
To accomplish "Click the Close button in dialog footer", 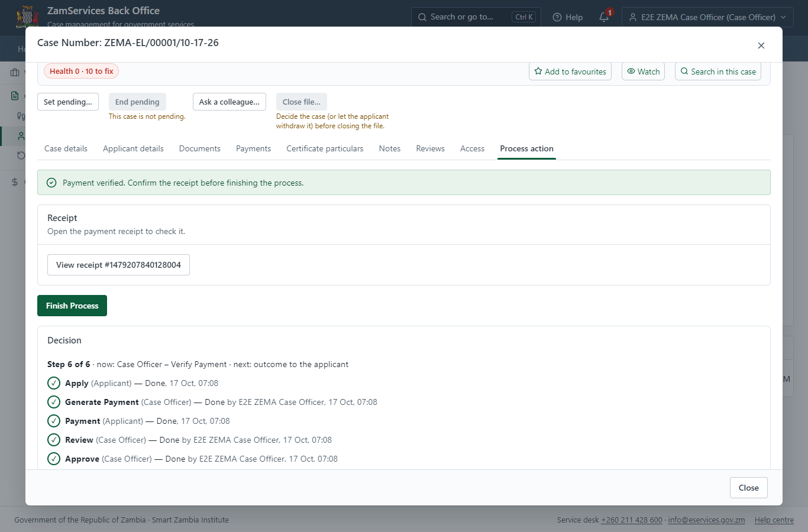I will pos(748,488).
